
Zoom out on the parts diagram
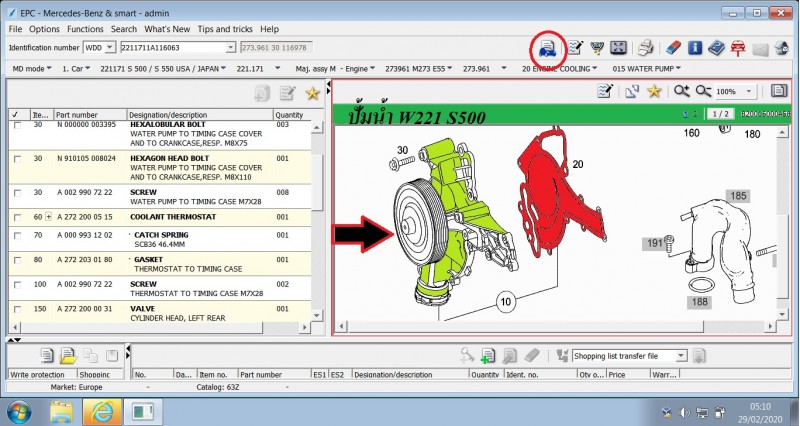coord(703,91)
